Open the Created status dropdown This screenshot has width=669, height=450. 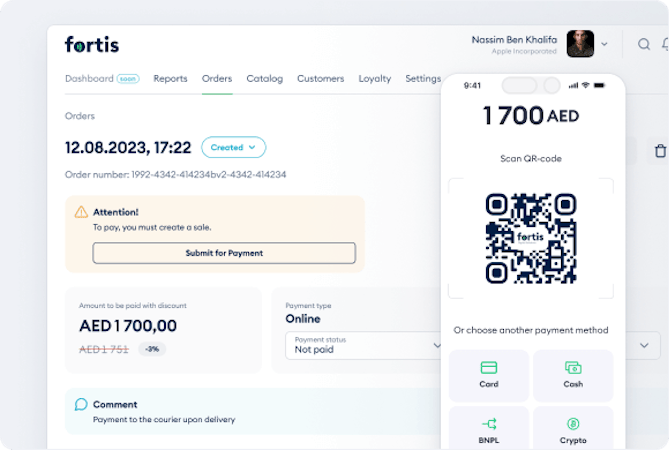pyautogui.click(x=233, y=147)
